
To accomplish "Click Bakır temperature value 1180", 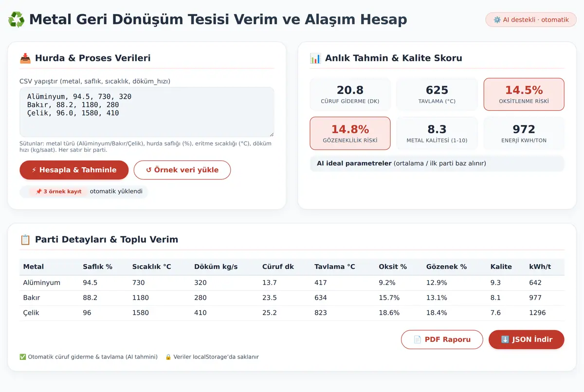I will click(141, 298).
